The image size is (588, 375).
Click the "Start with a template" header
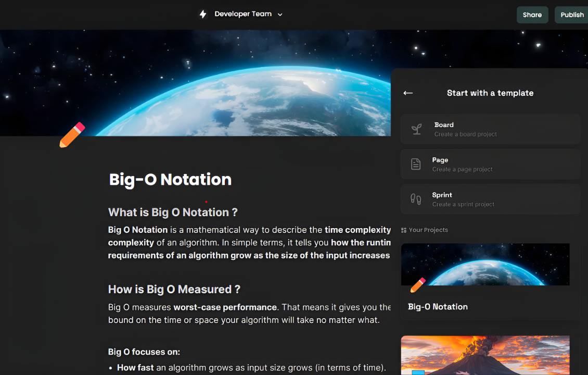(x=490, y=93)
